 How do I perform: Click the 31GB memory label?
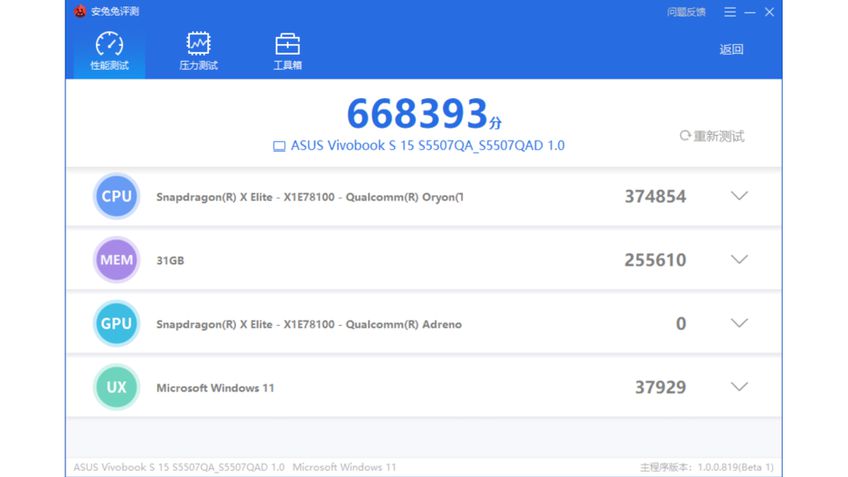tap(170, 261)
